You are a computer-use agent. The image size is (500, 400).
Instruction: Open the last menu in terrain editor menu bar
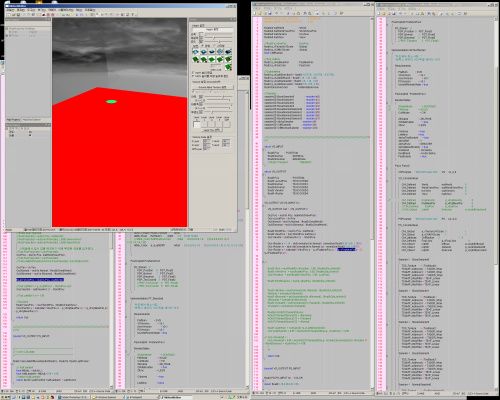tap(90, 10)
